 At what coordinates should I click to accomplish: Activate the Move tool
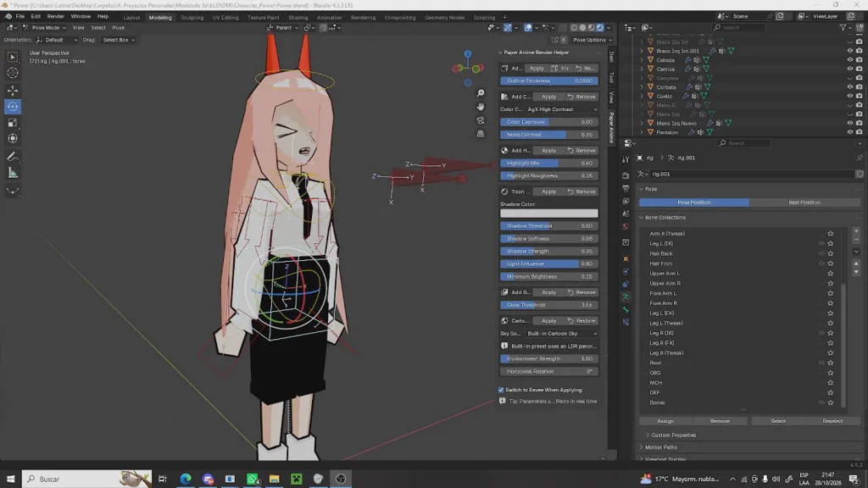tap(13, 90)
